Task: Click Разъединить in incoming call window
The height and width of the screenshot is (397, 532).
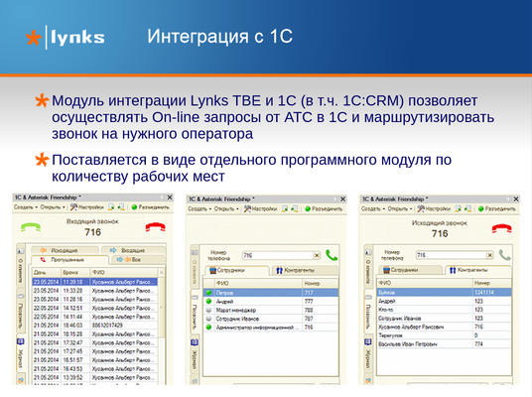Action: pyautogui.click(x=150, y=207)
